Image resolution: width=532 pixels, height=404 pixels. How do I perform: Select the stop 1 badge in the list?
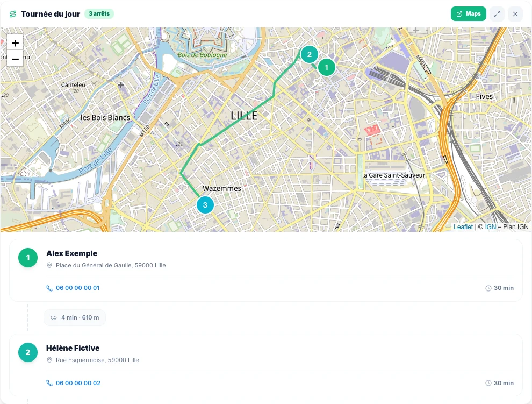(28, 258)
